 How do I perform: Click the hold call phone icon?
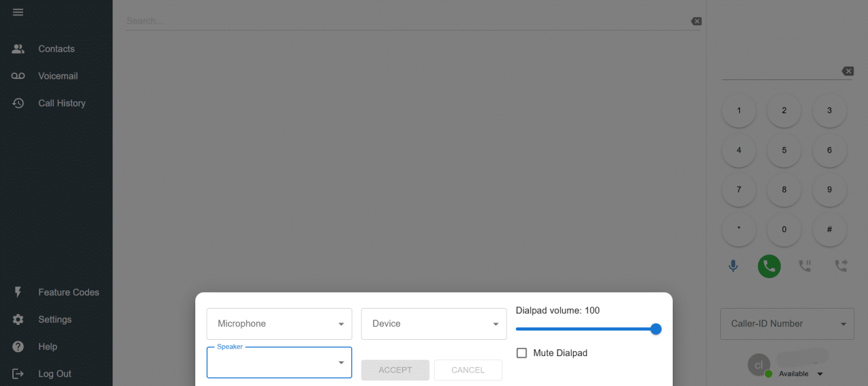click(805, 267)
